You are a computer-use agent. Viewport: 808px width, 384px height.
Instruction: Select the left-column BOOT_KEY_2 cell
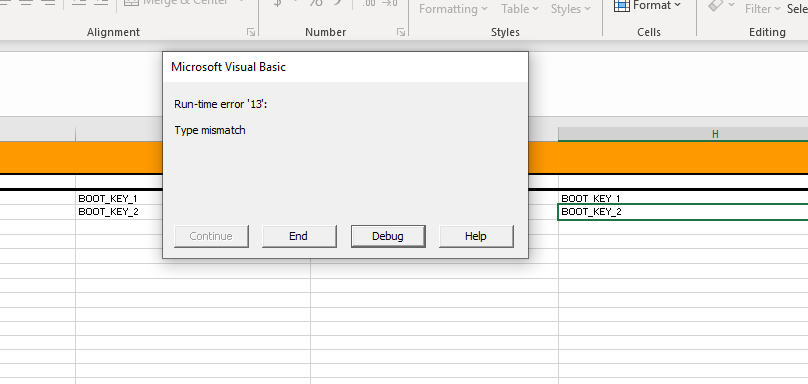[x=119, y=212]
